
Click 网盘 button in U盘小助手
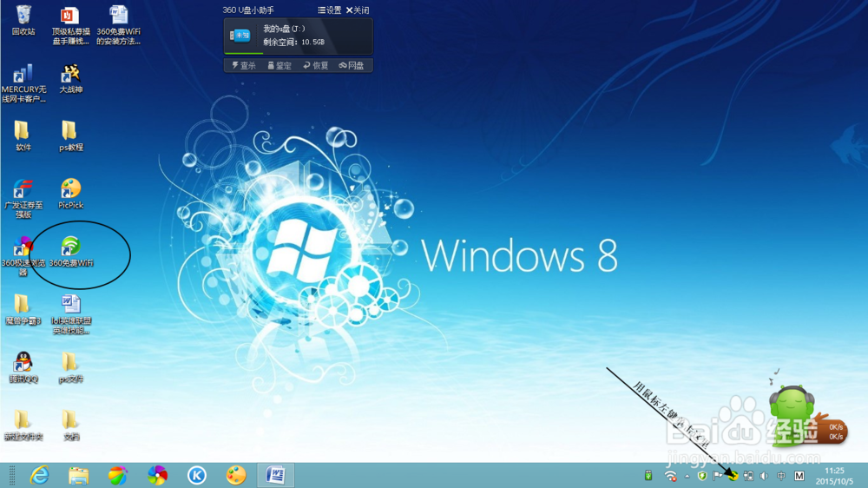coord(352,65)
